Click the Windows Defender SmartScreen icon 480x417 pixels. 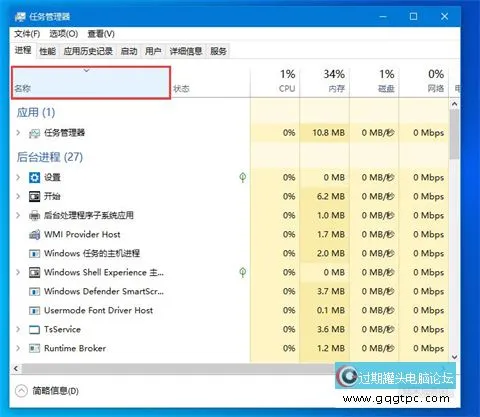tap(34, 292)
